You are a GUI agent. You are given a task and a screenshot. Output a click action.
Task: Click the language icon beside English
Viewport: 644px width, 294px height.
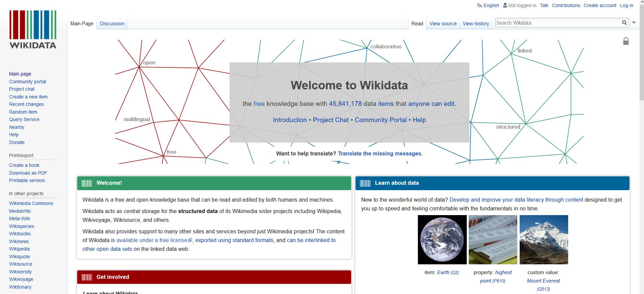[479, 5]
